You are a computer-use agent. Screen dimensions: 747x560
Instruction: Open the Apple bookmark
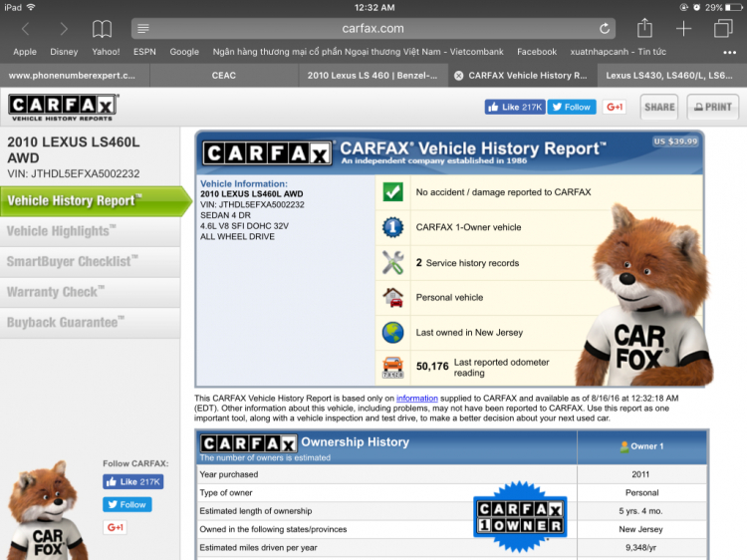[x=25, y=52]
